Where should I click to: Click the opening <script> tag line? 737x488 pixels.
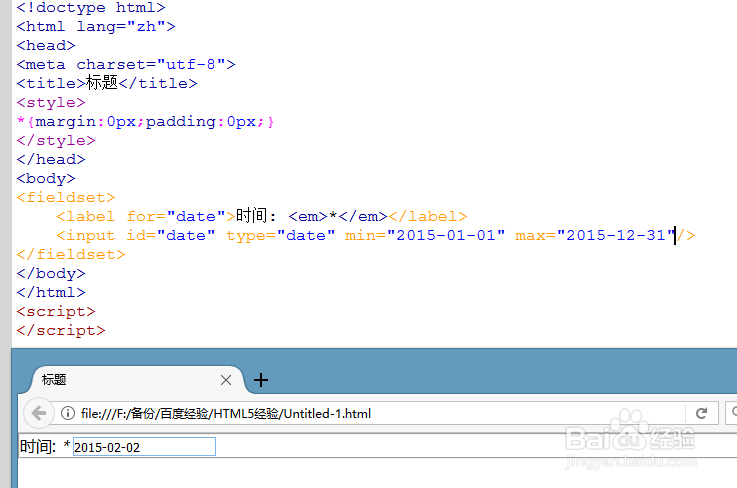coord(56,311)
